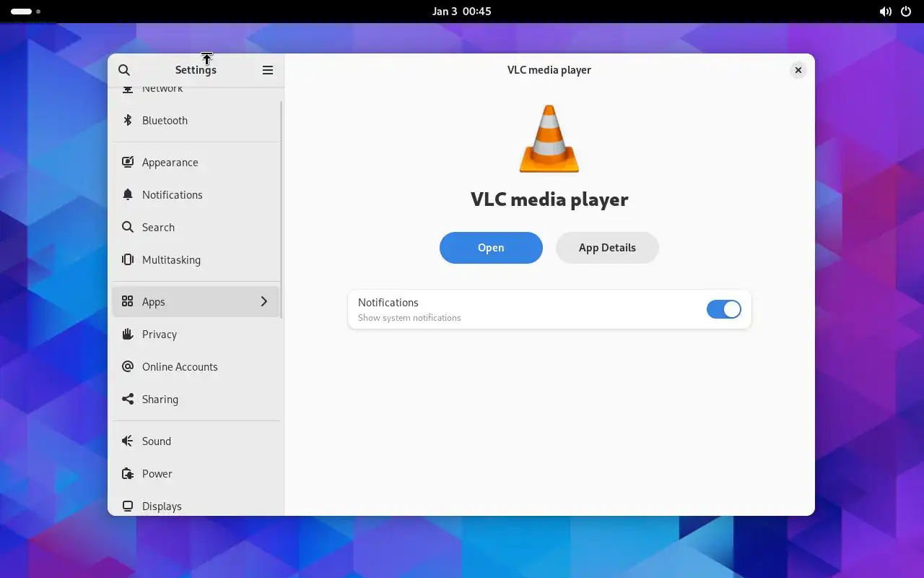Close the Settings window
The width and height of the screenshot is (924, 578).
pos(798,70)
